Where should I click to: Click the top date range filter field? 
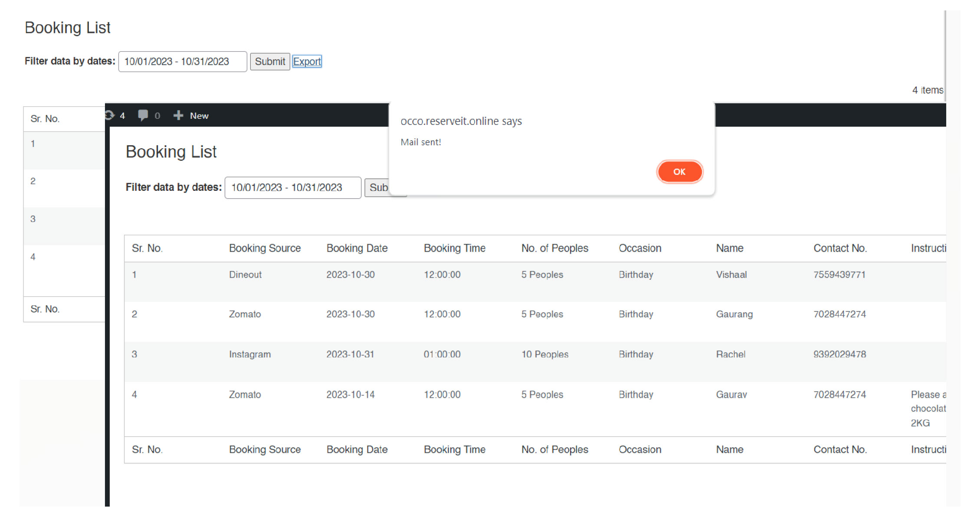[182, 62]
